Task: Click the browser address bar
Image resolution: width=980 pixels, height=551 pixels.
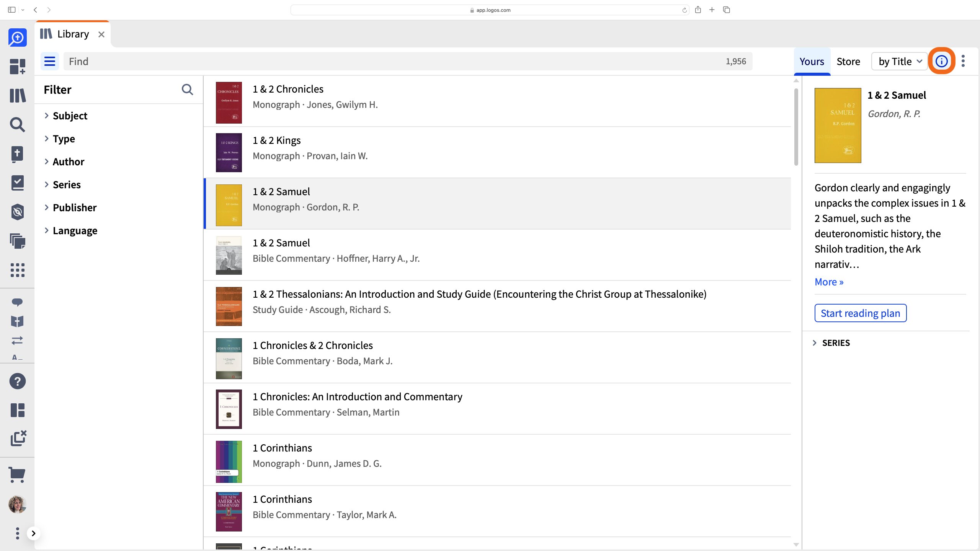Action: tap(490, 10)
